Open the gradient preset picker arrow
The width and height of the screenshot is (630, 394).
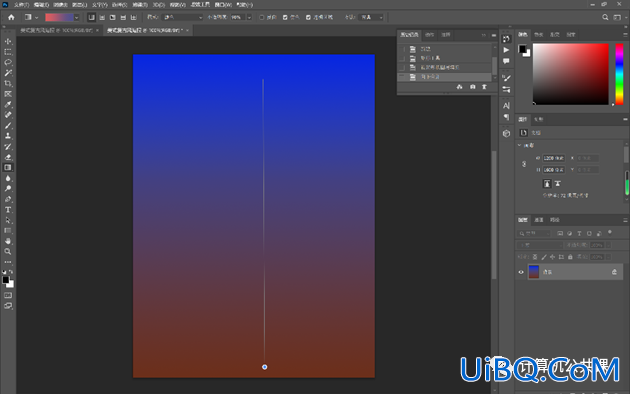(76, 17)
